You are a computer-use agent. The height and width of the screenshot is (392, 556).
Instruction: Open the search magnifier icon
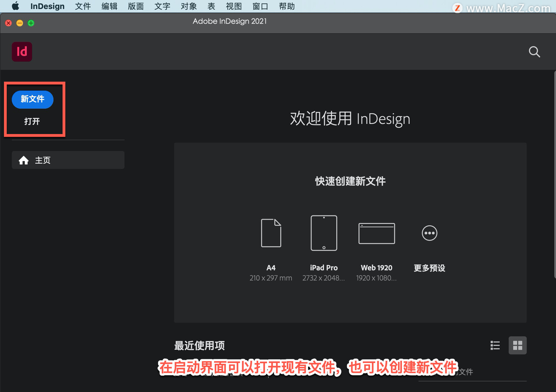[x=534, y=52]
